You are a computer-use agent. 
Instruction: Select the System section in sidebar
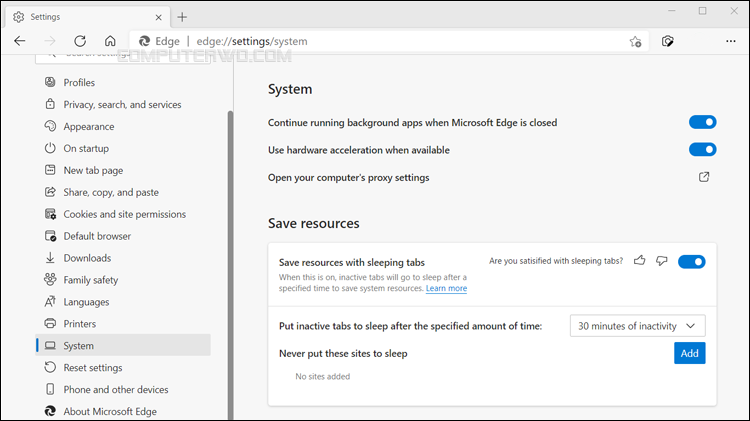click(123, 345)
